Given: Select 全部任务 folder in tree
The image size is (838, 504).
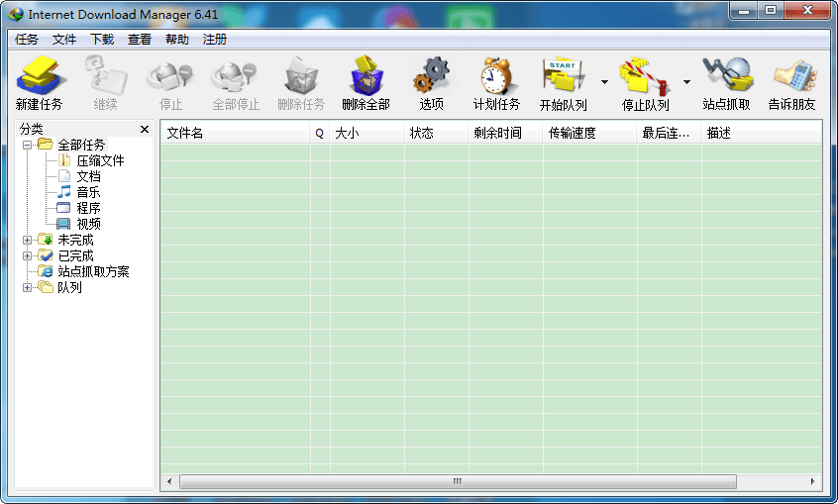Looking at the screenshot, I should [81, 145].
